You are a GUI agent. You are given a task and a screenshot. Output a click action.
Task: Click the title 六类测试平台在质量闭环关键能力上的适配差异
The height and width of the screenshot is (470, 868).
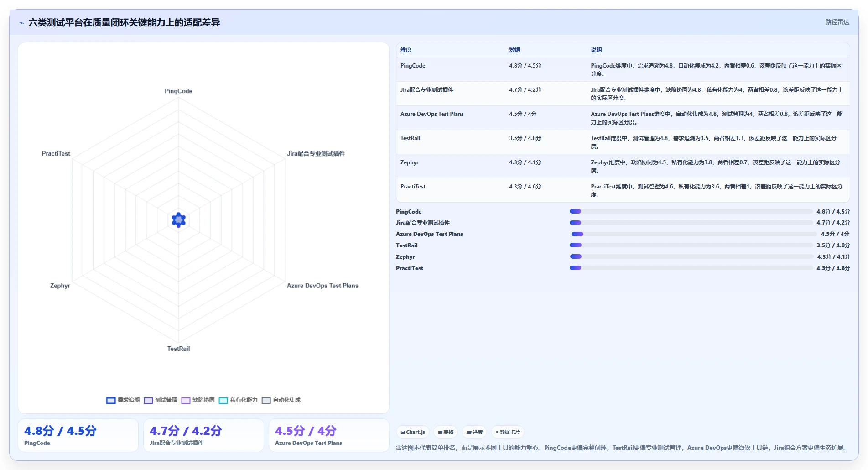point(124,23)
